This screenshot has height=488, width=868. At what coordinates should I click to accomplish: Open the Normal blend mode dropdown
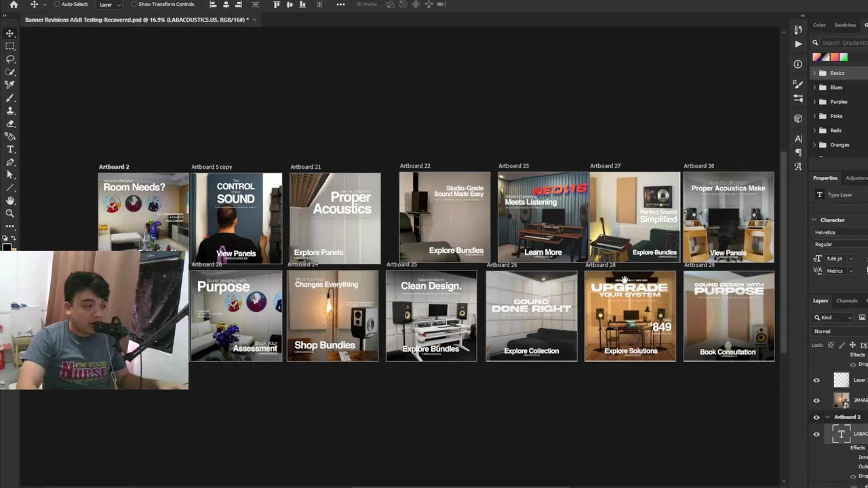[840, 331]
